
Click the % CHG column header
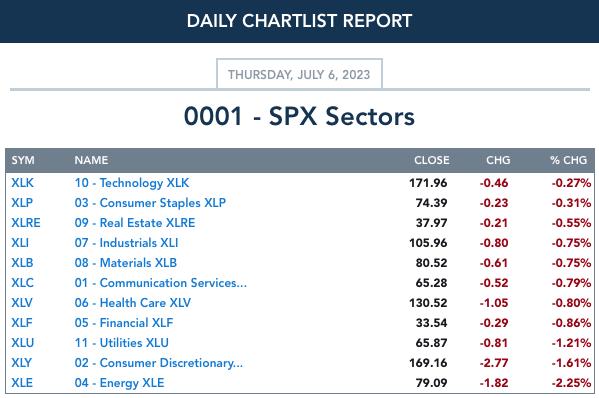click(x=568, y=160)
